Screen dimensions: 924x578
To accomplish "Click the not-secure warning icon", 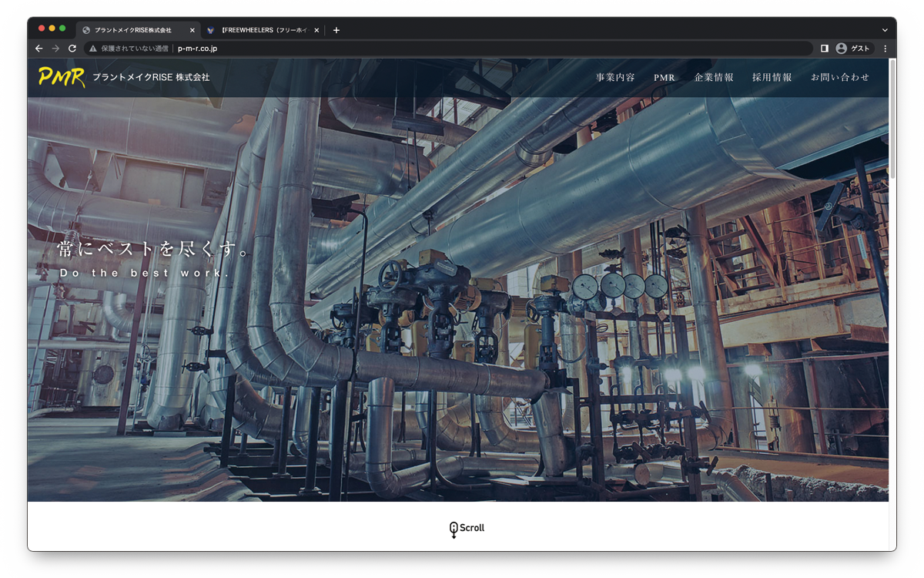I will point(93,49).
